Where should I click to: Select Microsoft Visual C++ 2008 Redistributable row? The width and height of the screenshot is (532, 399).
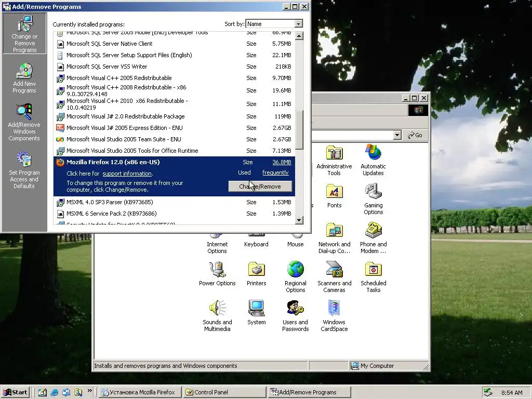coord(174,90)
